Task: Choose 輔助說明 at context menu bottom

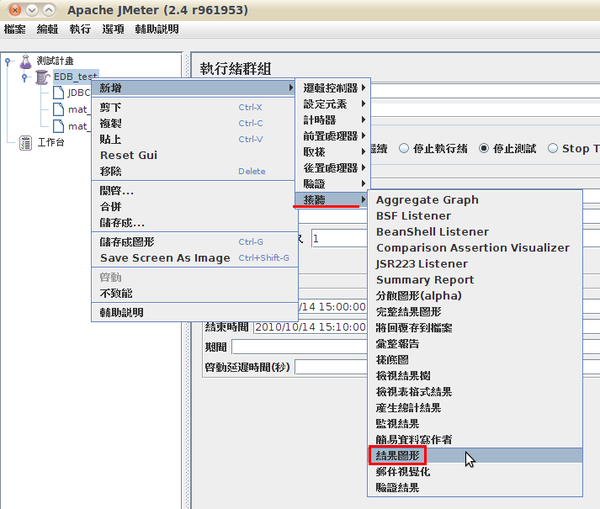Action: click(x=194, y=313)
